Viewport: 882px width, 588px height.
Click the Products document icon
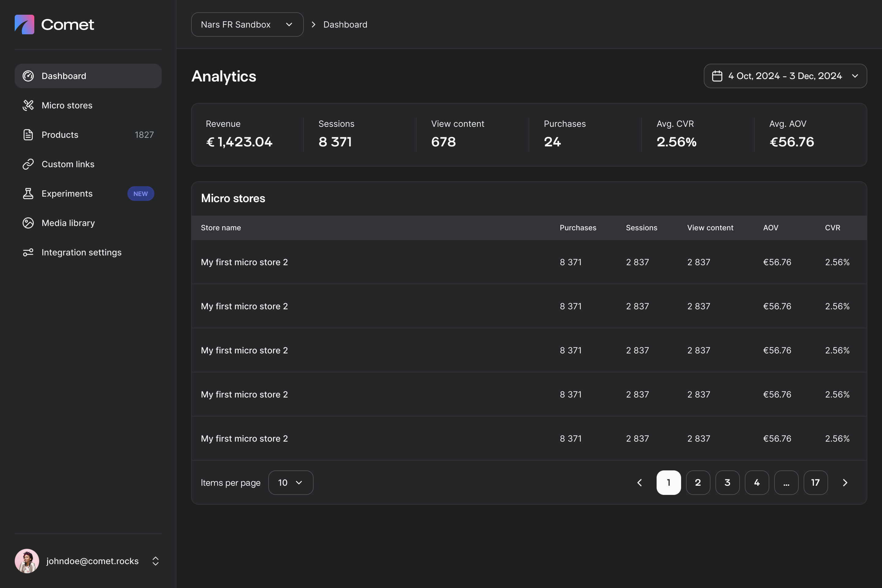28,135
